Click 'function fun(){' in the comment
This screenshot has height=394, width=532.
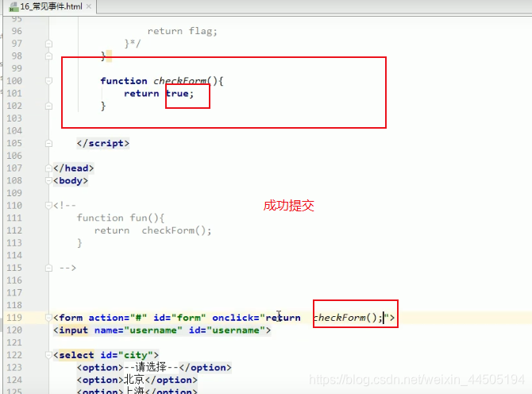pos(121,218)
